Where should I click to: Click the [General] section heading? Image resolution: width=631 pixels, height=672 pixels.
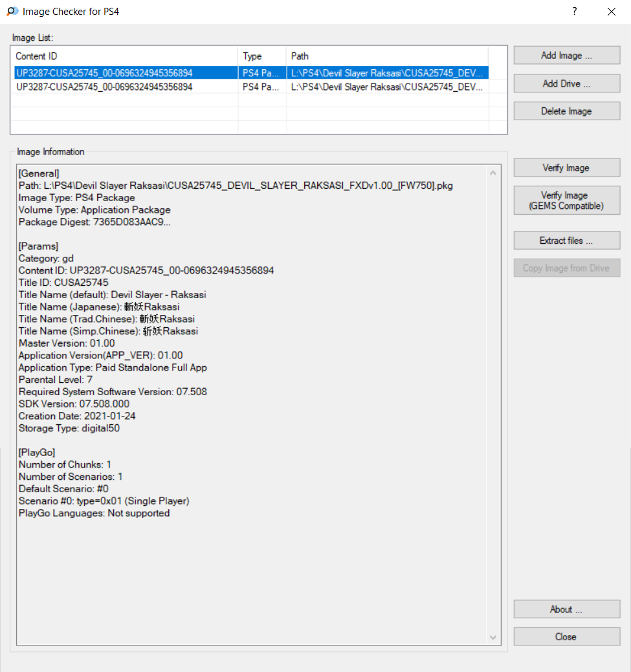(39, 173)
